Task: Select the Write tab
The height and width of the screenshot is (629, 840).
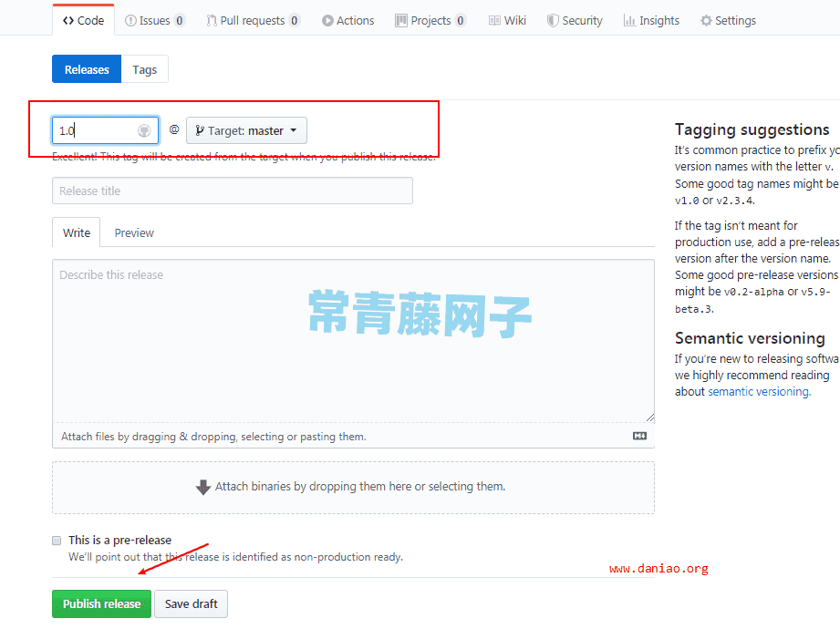Action: 76,232
